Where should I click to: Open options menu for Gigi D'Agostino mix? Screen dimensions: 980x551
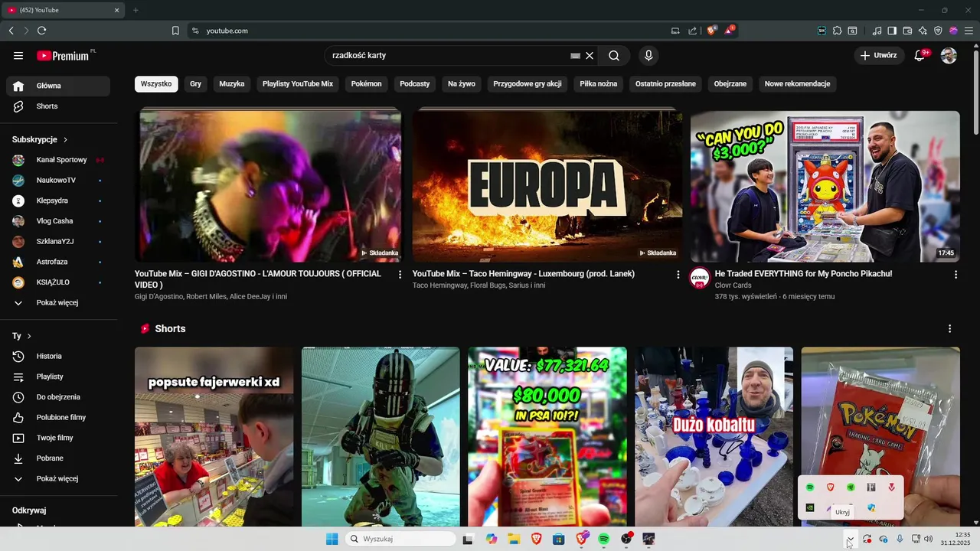pos(400,274)
